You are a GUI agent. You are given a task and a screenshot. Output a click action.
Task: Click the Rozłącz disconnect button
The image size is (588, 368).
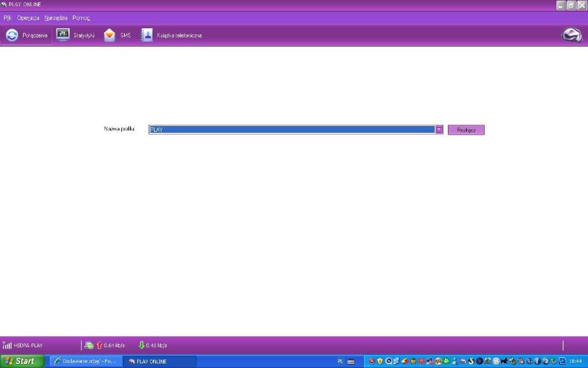466,130
